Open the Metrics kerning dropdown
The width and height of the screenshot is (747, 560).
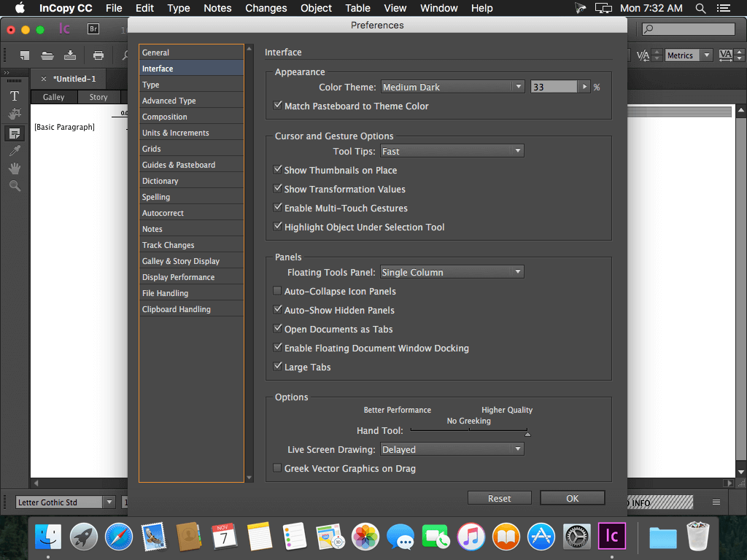(x=706, y=55)
